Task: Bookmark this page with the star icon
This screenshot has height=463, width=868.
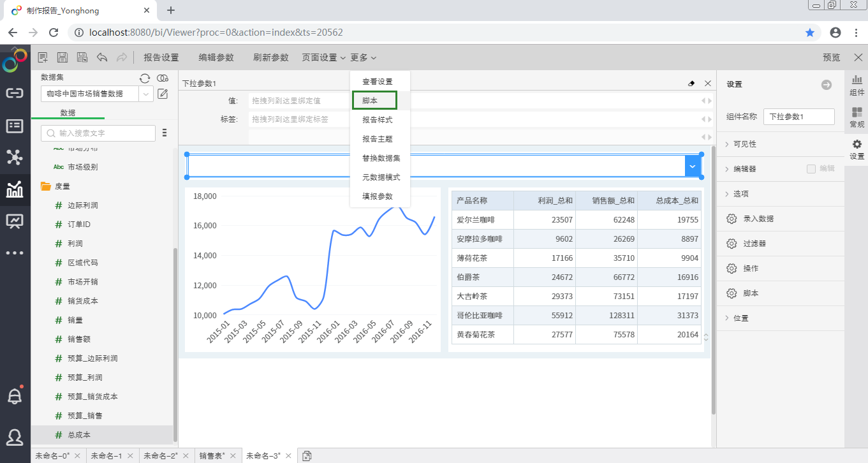Action: [810, 33]
